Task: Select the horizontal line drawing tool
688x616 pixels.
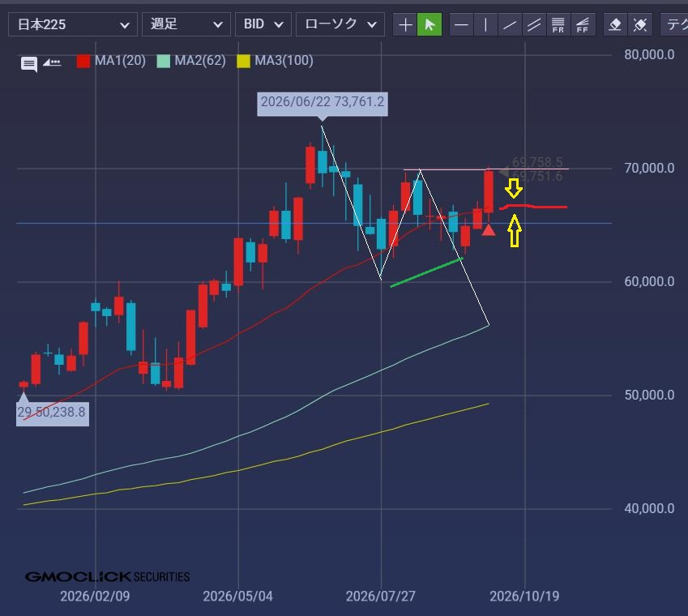Action: pyautogui.click(x=461, y=24)
